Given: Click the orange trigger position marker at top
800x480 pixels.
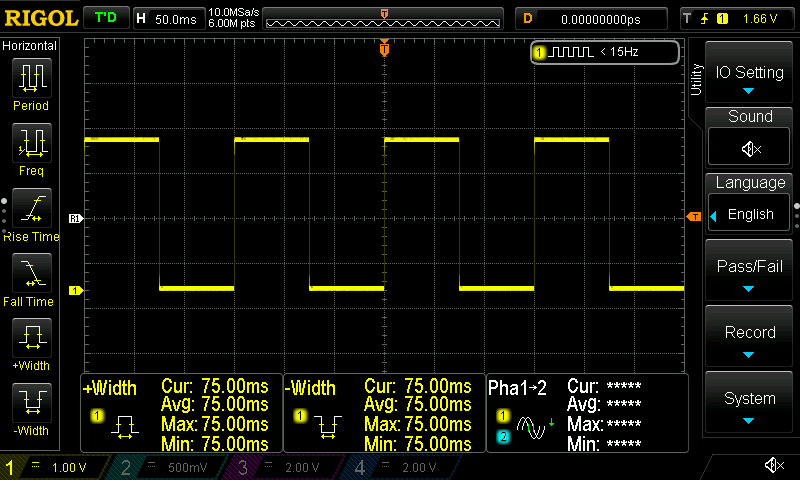Looking at the screenshot, I should point(385,49).
